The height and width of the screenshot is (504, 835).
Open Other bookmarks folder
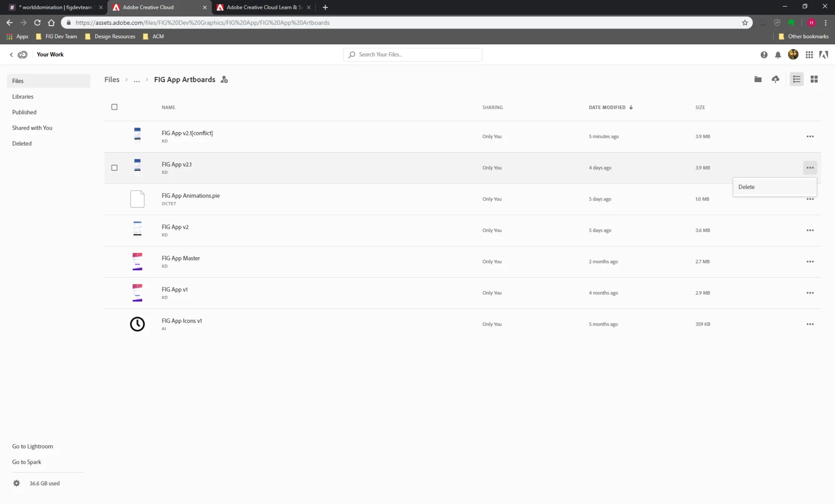pos(804,36)
